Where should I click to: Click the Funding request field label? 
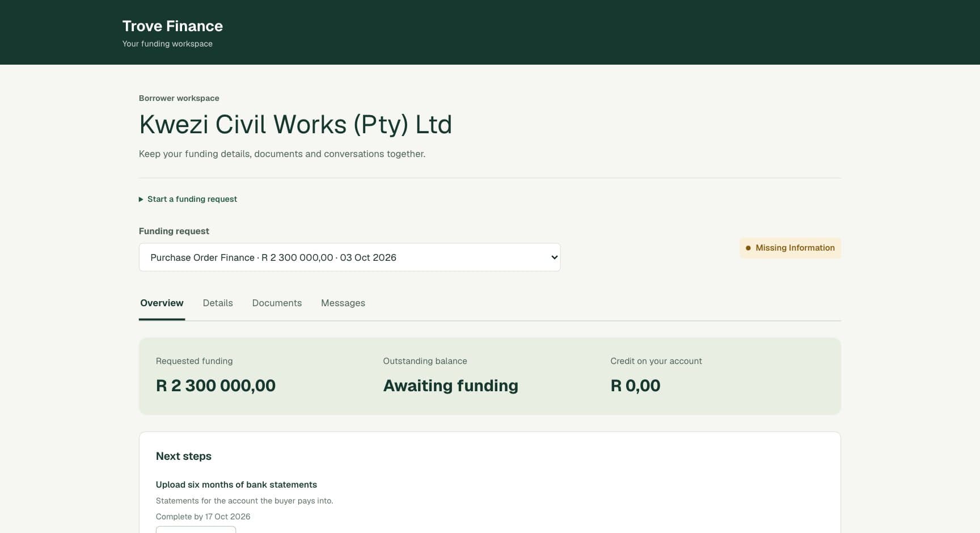coord(174,231)
